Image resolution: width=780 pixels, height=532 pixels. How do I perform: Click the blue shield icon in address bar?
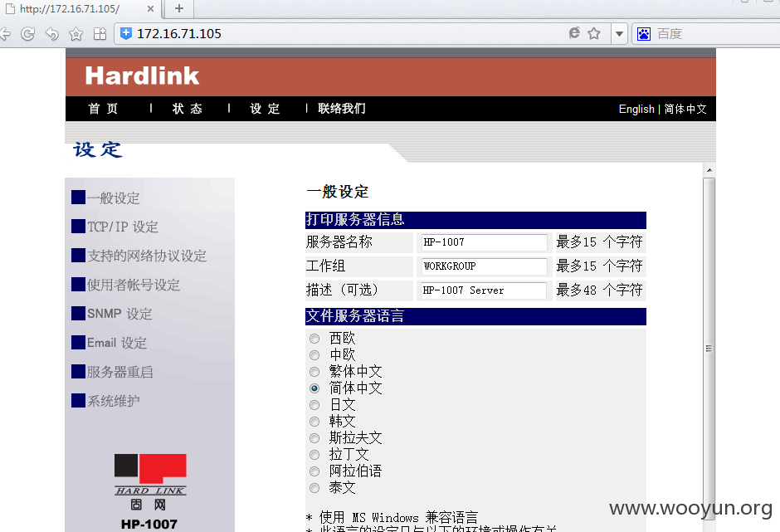[126, 33]
